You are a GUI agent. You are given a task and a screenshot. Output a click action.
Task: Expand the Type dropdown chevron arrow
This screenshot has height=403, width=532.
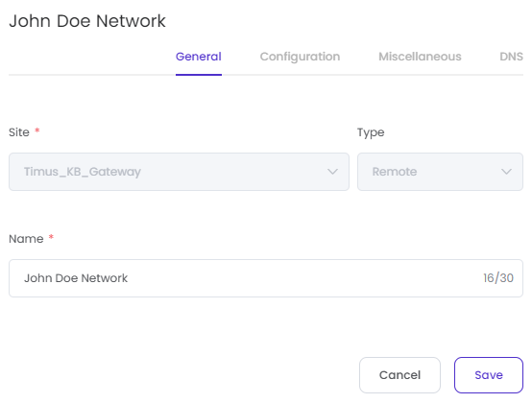click(x=506, y=172)
